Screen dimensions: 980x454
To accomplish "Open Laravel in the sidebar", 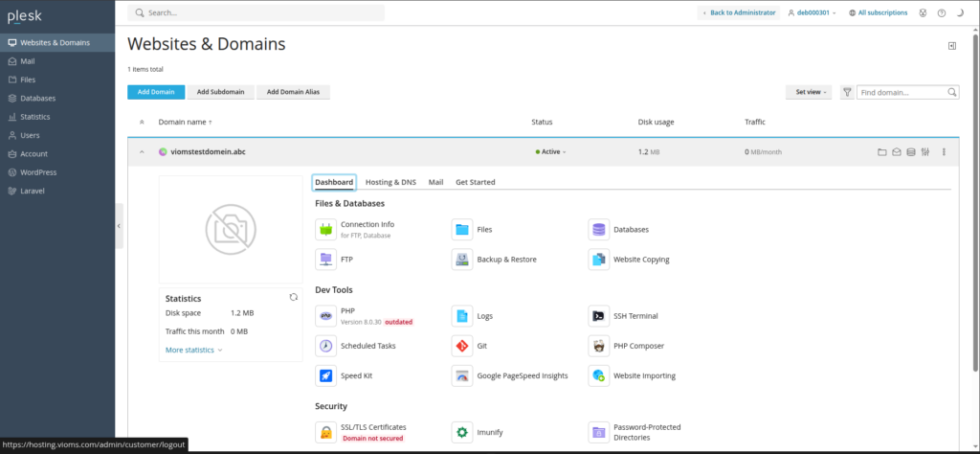I will coord(57,191).
